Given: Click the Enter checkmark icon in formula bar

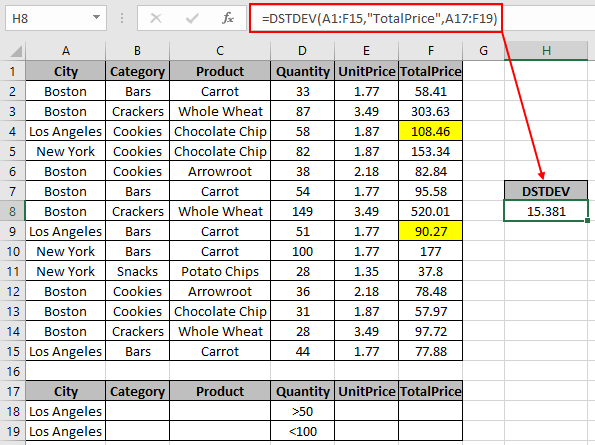Looking at the screenshot, I should 192,18.
